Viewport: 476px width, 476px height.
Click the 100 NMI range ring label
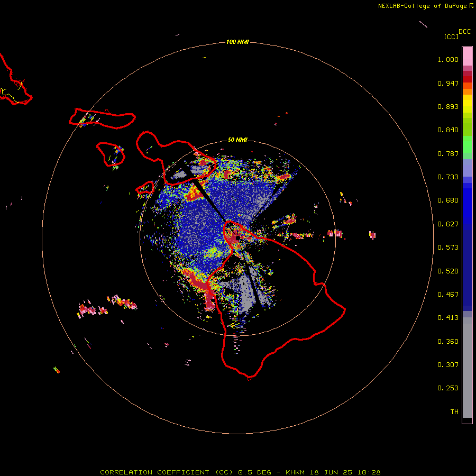click(x=237, y=42)
